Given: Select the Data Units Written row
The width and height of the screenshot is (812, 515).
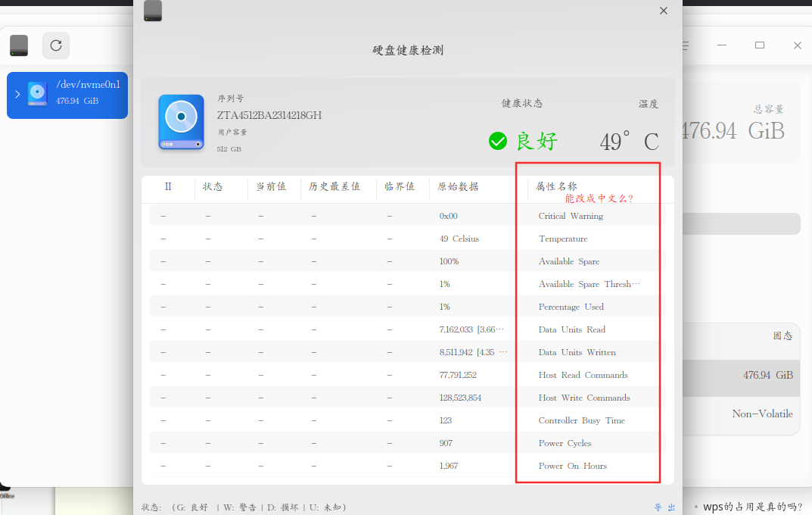Looking at the screenshot, I should (x=408, y=353).
